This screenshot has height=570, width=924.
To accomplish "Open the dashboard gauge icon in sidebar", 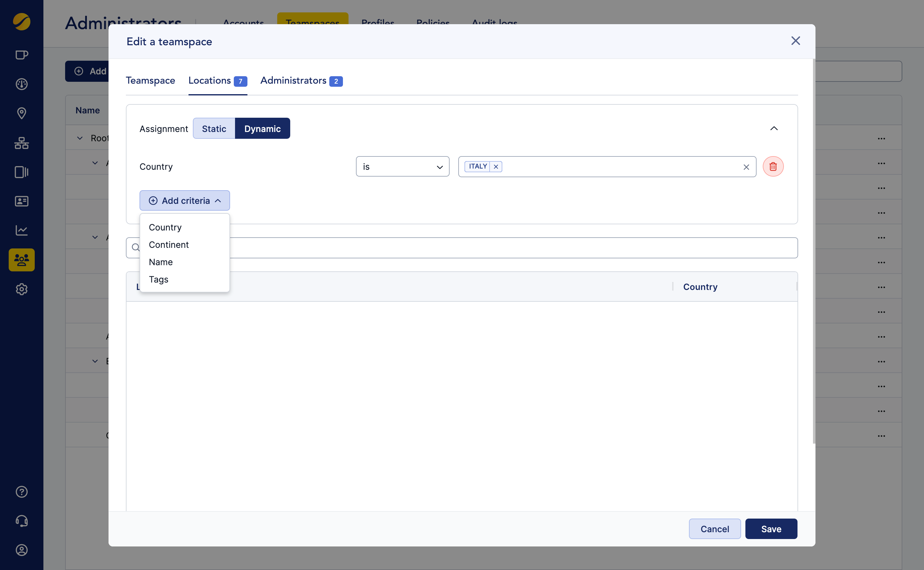I will [x=21, y=84].
